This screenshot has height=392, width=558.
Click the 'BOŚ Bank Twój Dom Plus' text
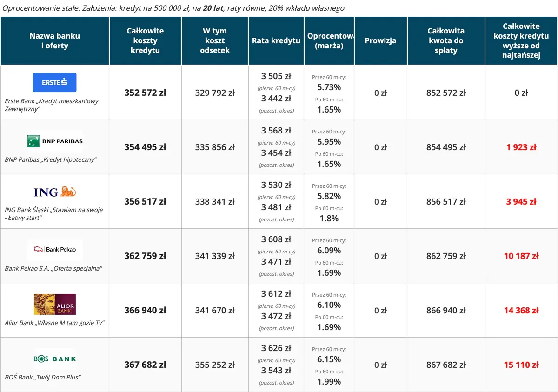(x=43, y=377)
